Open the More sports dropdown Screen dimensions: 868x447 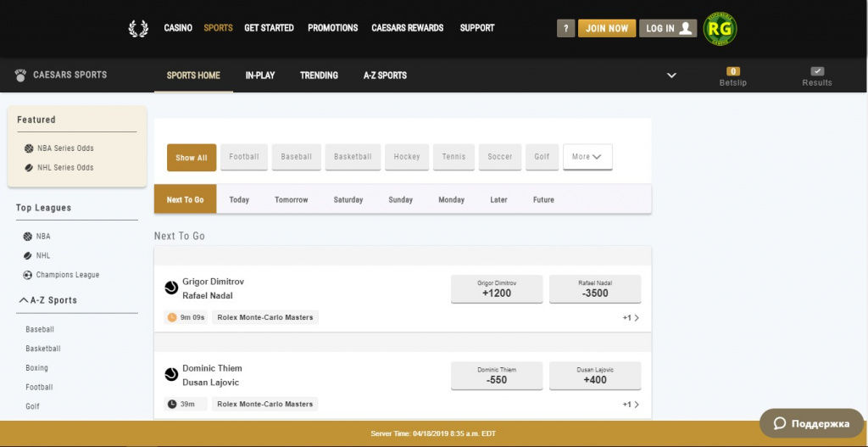click(x=587, y=157)
